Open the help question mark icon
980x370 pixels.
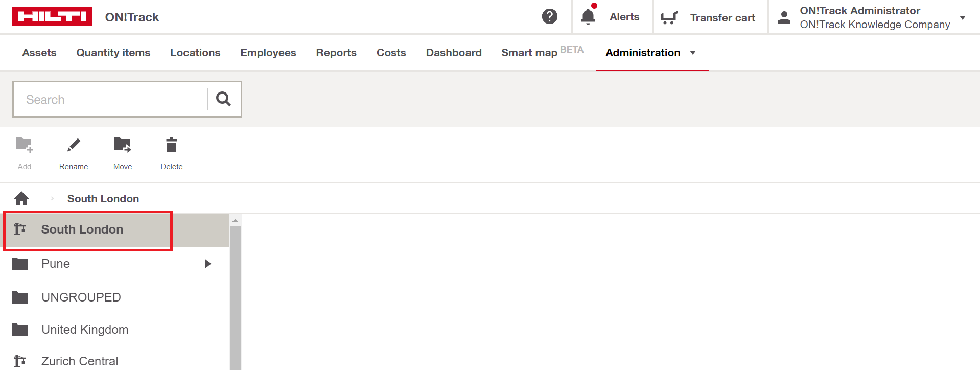[x=550, y=16]
